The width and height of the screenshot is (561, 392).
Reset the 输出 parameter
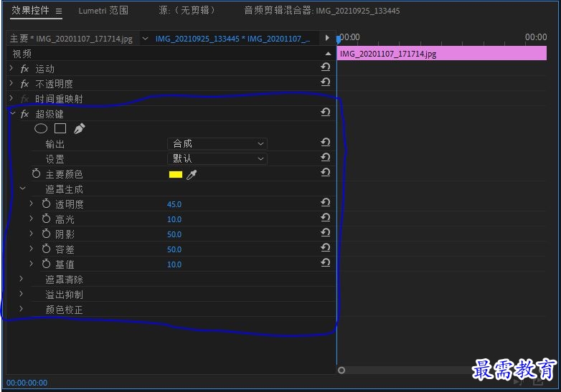point(325,142)
